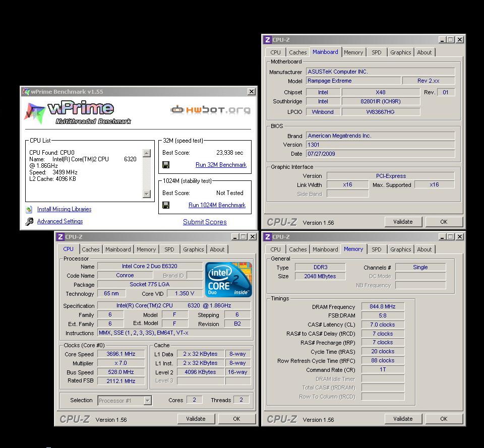Click OK in the CPU tab window
This screenshot has width=484, height=448.
(x=237, y=419)
